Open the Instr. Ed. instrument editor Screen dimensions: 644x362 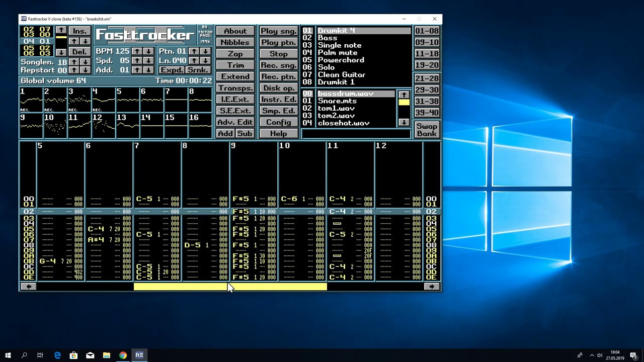[x=278, y=100]
